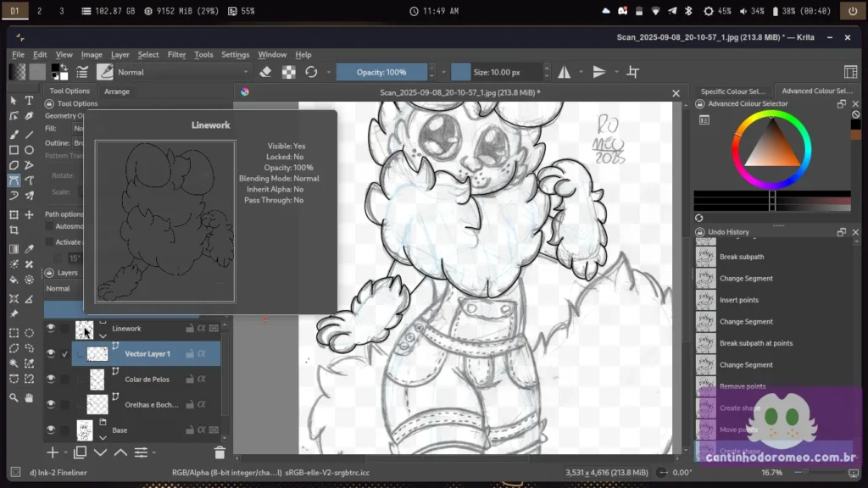Image resolution: width=868 pixels, height=488 pixels.
Task: Open the brush blending mode dropdown
Action: click(183, 72)
